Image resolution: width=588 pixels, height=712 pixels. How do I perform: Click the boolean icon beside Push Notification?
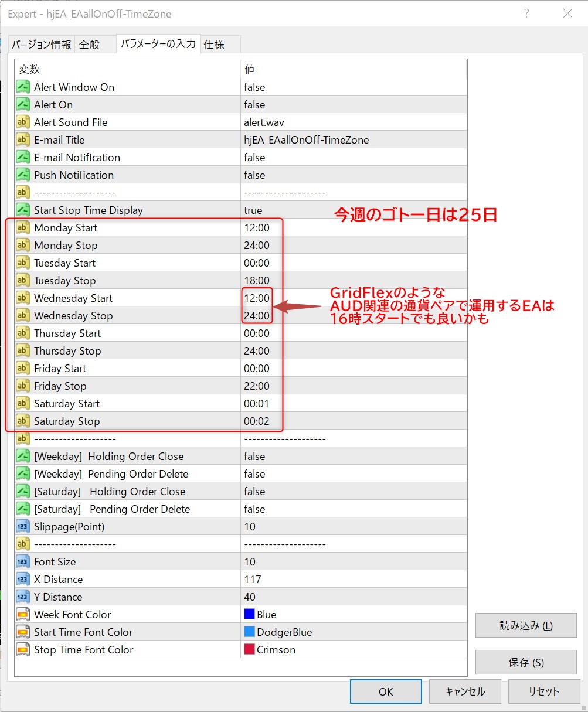point(23,175)
